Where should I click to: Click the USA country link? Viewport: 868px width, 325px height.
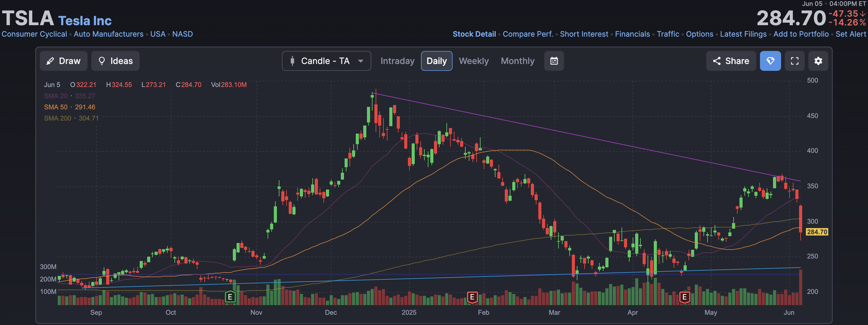(x=158, y=34)
